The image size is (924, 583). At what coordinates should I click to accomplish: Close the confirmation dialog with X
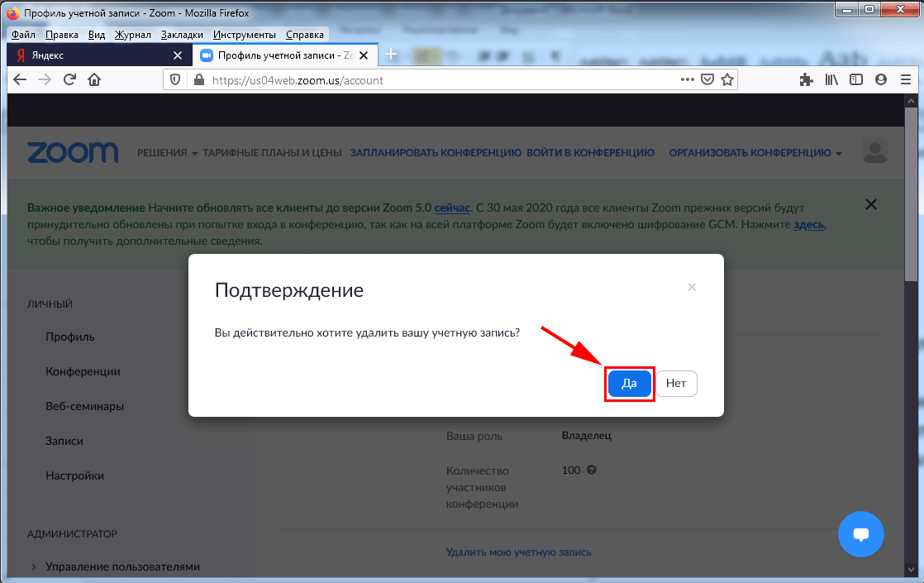[x=692, y=287]
